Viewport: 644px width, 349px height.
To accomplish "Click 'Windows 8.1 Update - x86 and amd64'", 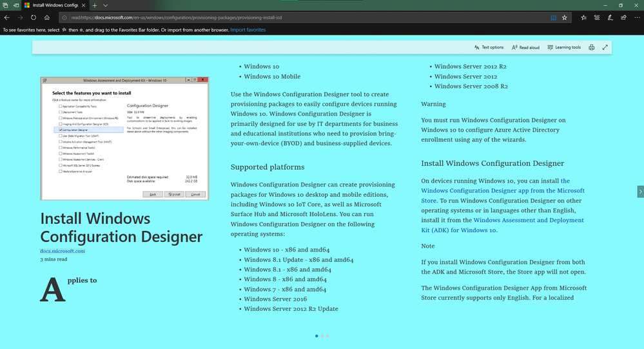I will pyautogui.click(x=298, y=260).
